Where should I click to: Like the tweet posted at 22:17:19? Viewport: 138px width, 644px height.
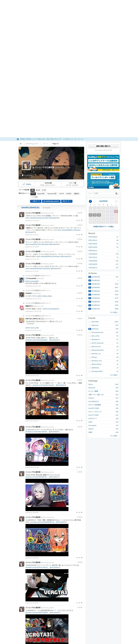(x=82, y=259)
